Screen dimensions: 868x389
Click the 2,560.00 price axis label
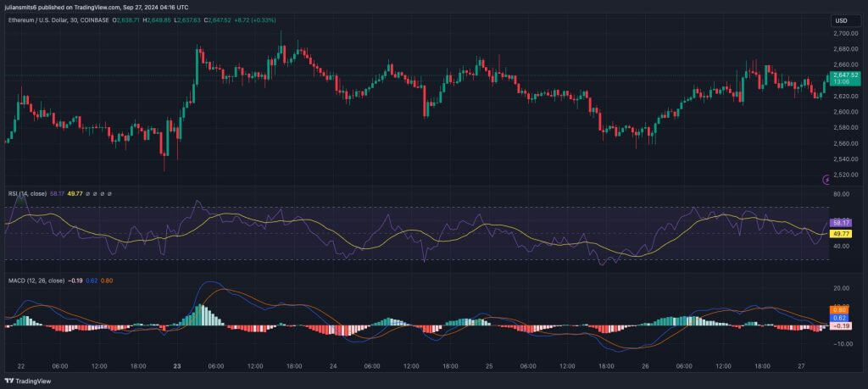coord(846,143)
